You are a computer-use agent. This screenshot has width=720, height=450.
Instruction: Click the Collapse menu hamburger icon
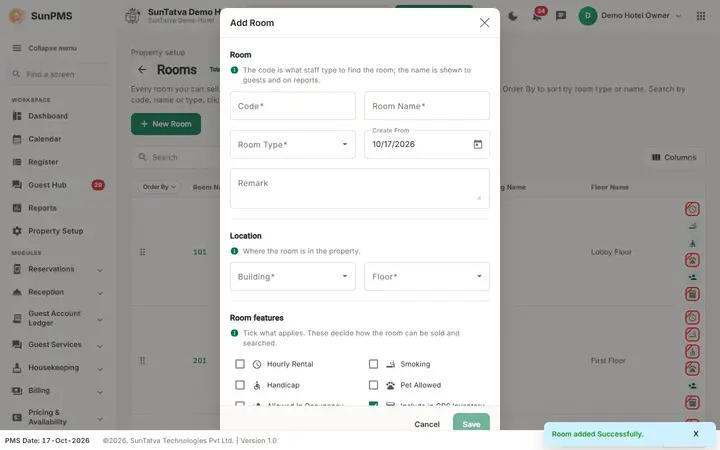(x=17, y=48)
